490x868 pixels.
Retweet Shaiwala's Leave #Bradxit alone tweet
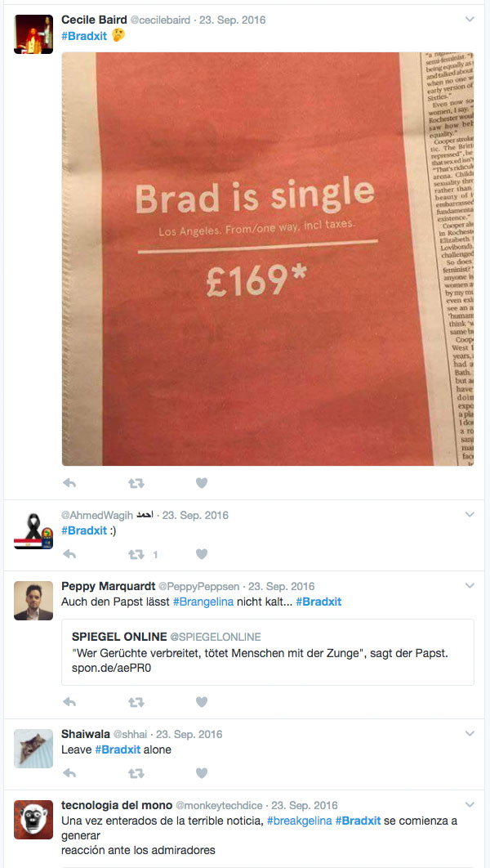136,773
